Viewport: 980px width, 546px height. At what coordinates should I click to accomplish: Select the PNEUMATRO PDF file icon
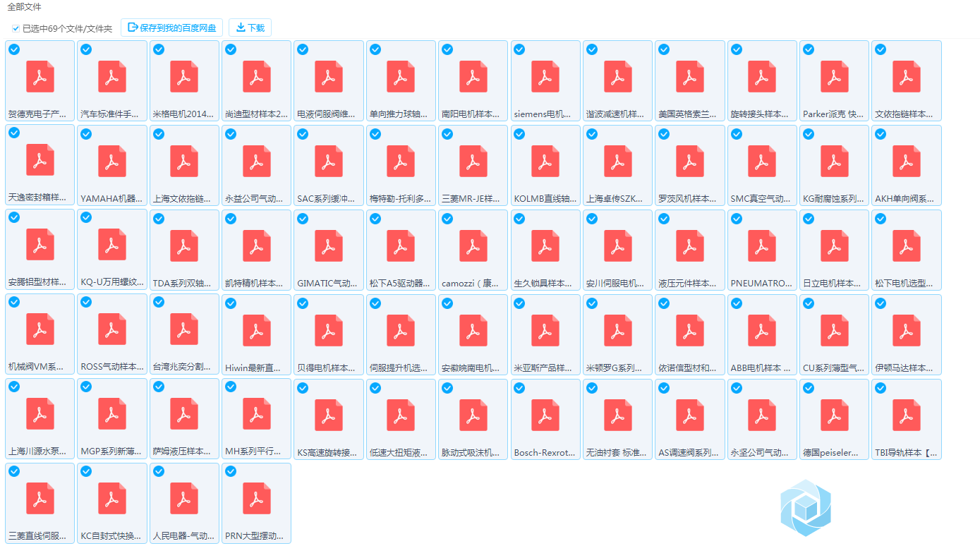pyautogui.click(x=762, y=245)
